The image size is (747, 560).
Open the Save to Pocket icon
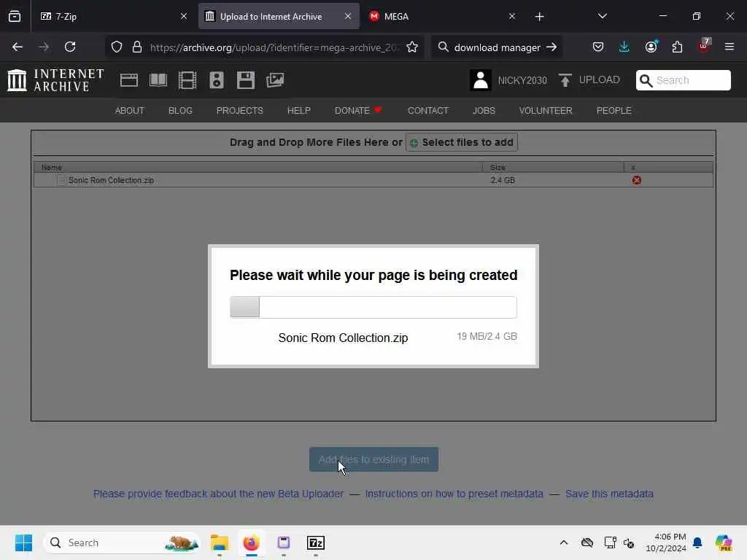tap(598, 47)
